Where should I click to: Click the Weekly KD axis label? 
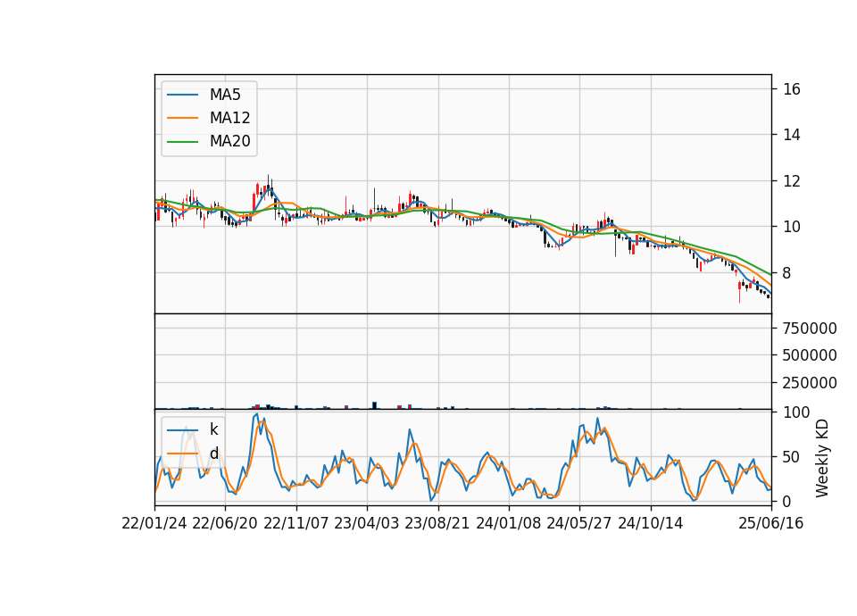[822, 458]
